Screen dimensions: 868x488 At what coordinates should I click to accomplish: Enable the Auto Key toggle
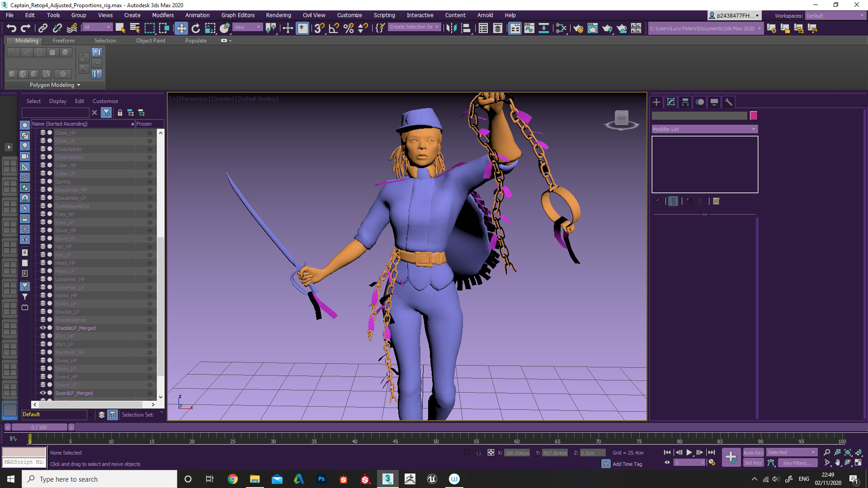coord(753,452)
